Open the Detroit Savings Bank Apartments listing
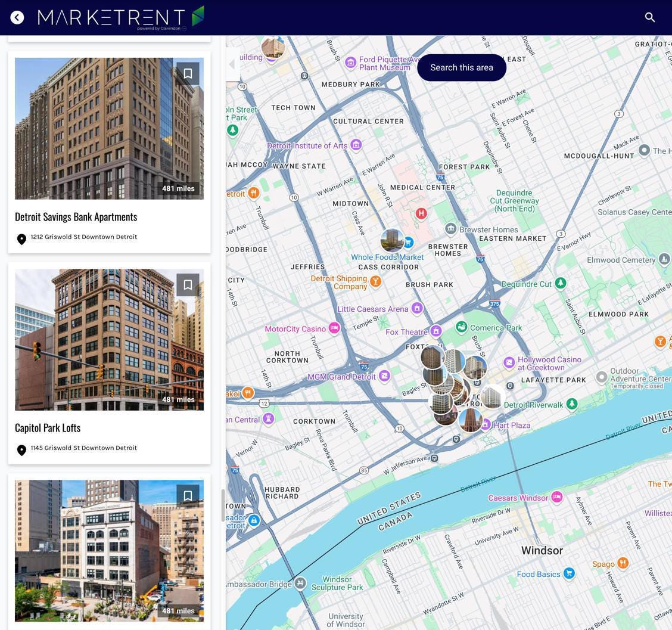672x630 pixels. (x=76, y=216)
